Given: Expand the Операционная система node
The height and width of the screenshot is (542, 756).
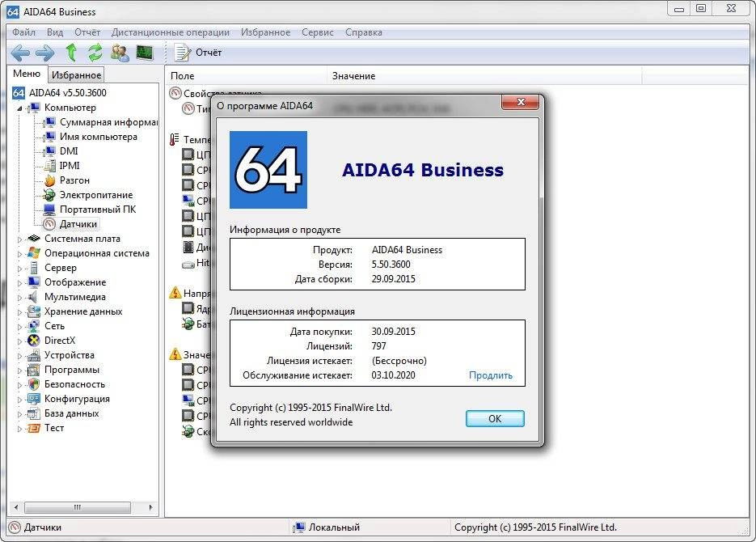Looking at the screenshot, I should tap(19, 254).
